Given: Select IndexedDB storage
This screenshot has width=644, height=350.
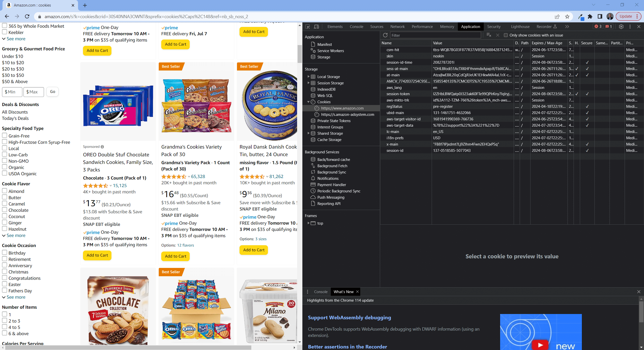Looking at the screenshot, I should pyautogui.click(x=326, y=89).
